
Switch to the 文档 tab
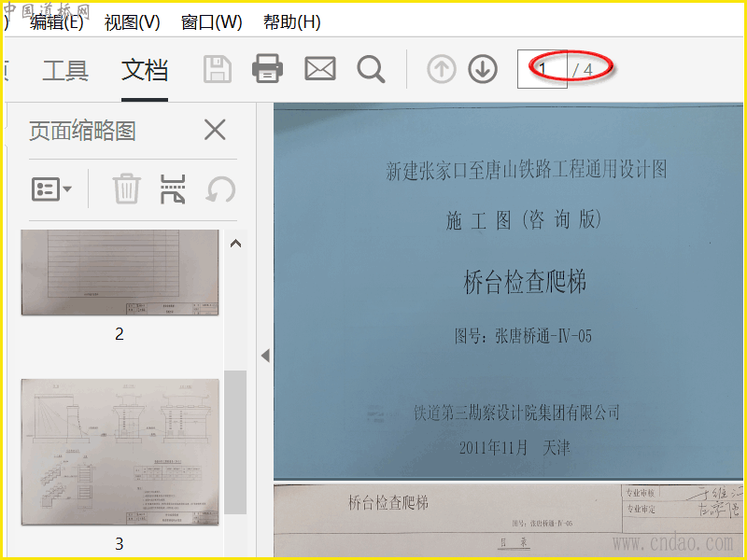[x=145, y=70]
